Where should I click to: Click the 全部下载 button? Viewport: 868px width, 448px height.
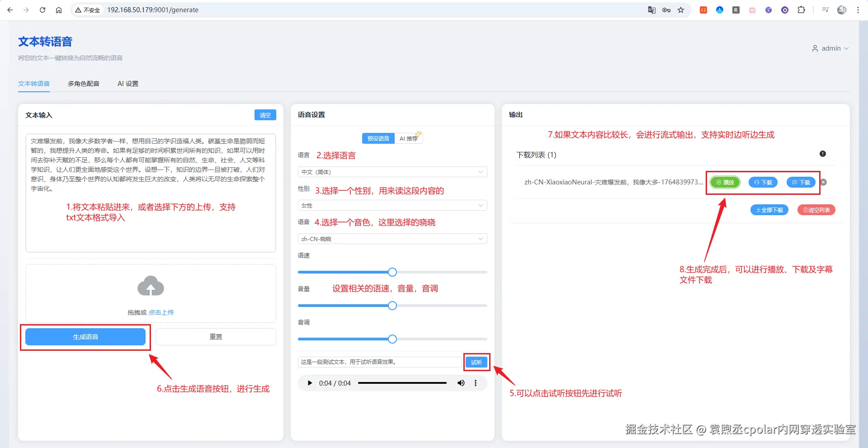pyautogui.click(x=769, y=210)
